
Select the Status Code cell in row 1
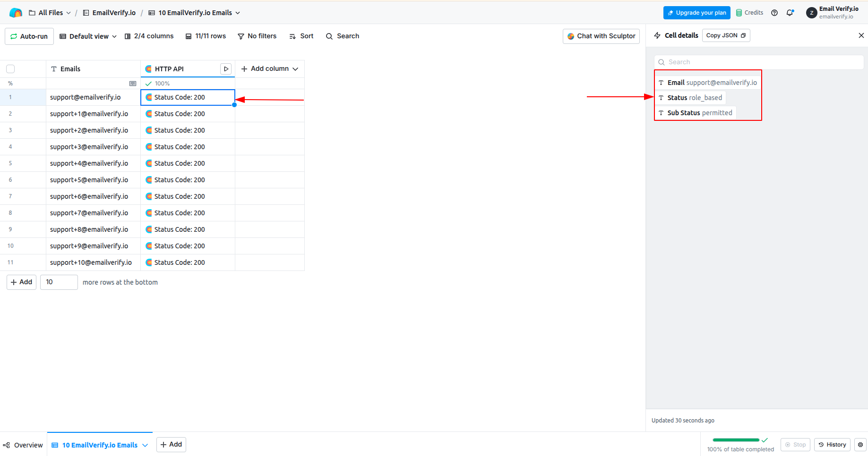click(188, 97)
